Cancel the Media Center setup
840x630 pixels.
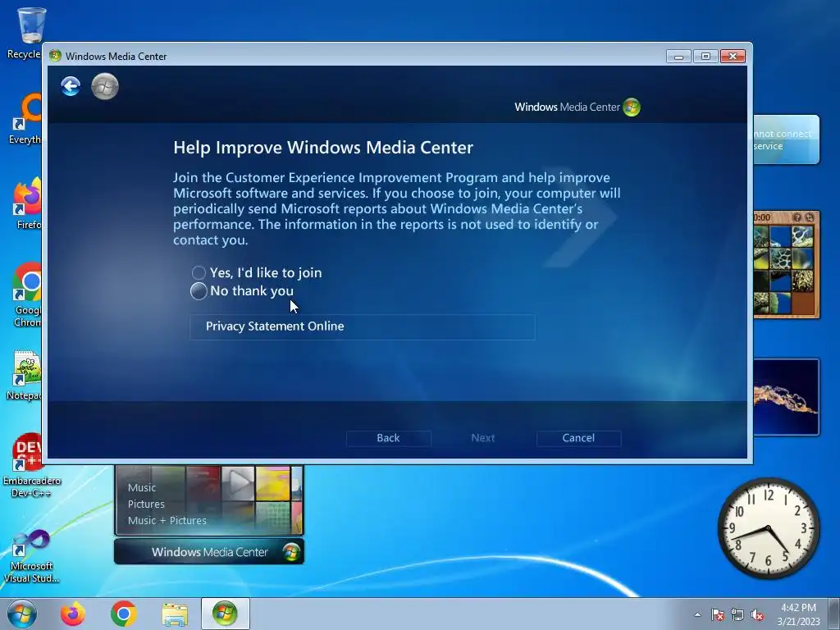pyautogui.click(x=578, y=438)
